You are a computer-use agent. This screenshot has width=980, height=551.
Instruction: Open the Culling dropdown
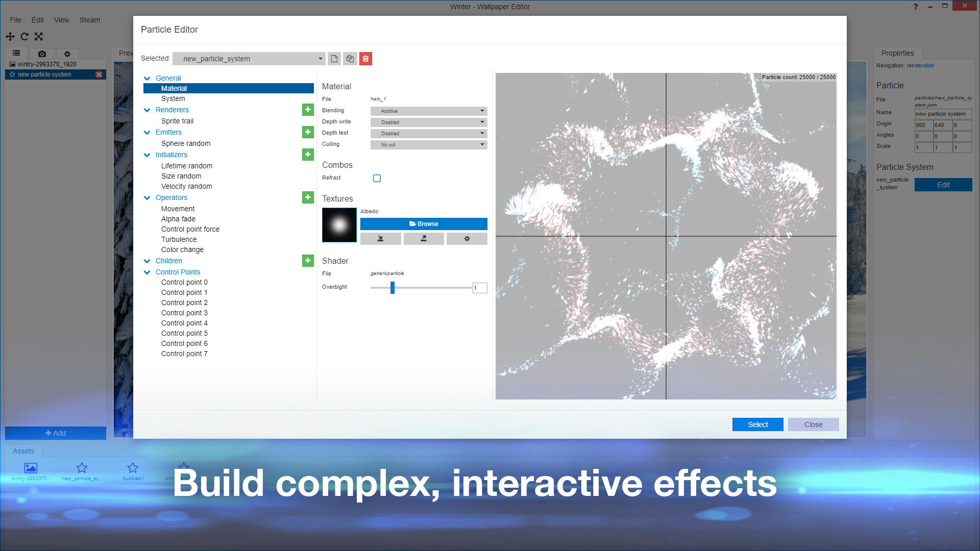[x=429, y=145]
